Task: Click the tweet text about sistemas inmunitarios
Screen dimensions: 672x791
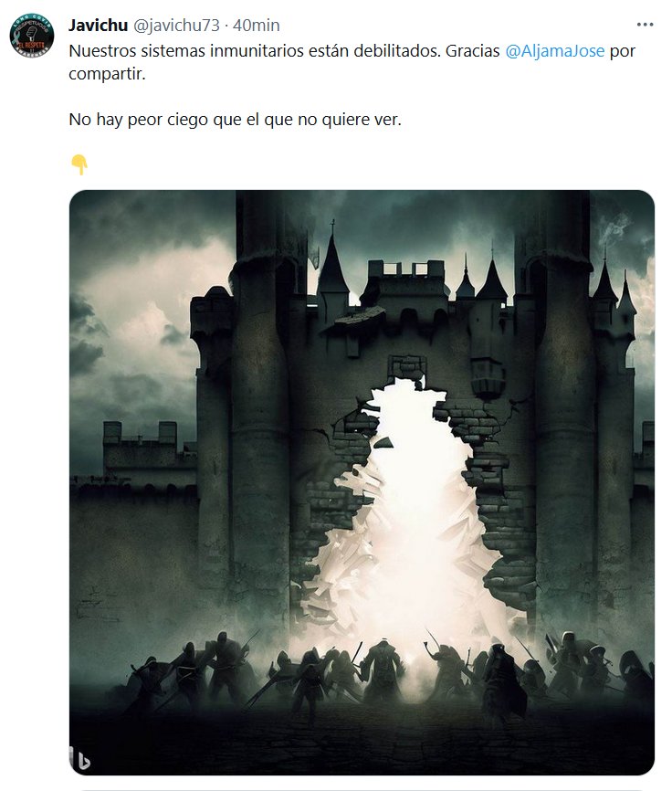Action: pos(254,51)
